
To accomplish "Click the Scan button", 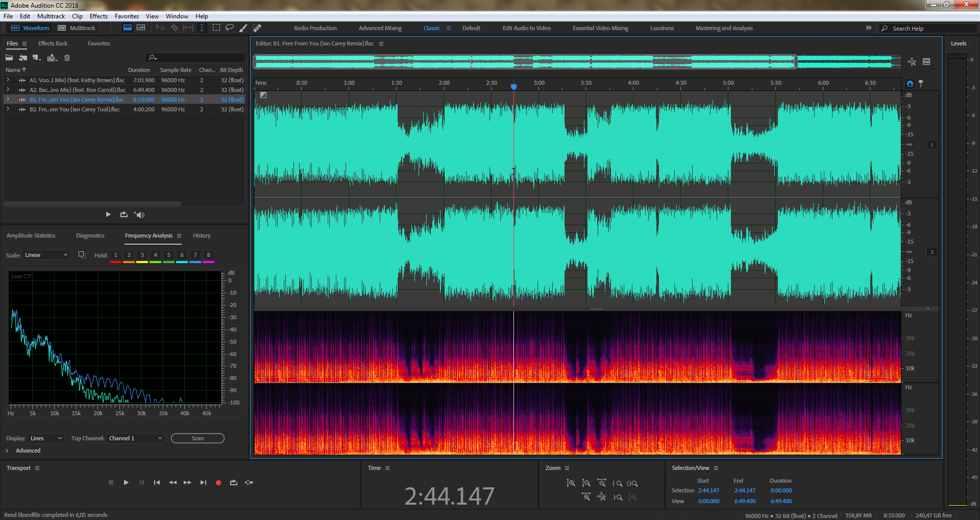I will 198,438.
